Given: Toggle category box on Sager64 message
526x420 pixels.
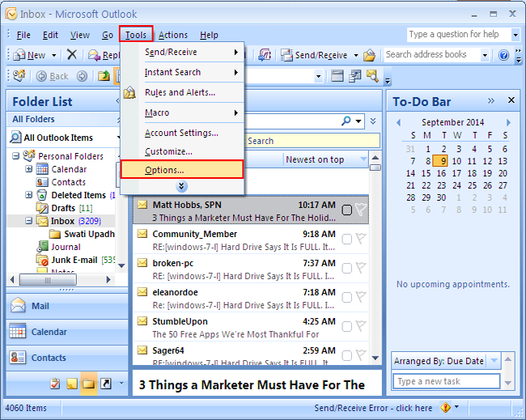Looking at the screenshot, I should click(347, 355).
